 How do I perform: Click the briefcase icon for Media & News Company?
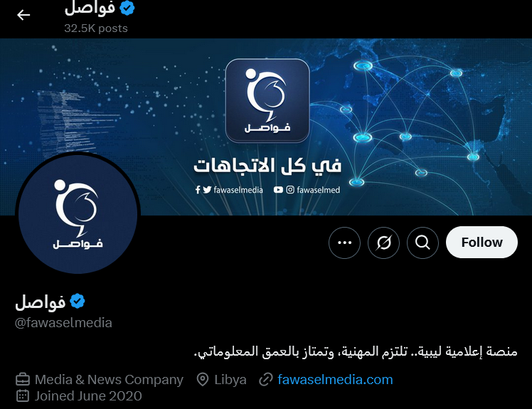click(23, 379)
